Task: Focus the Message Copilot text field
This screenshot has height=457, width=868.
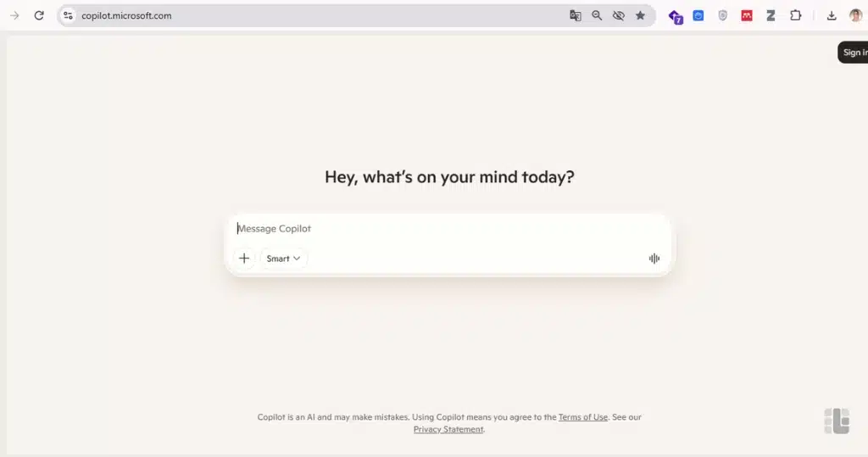Action: tap(448, 228)
